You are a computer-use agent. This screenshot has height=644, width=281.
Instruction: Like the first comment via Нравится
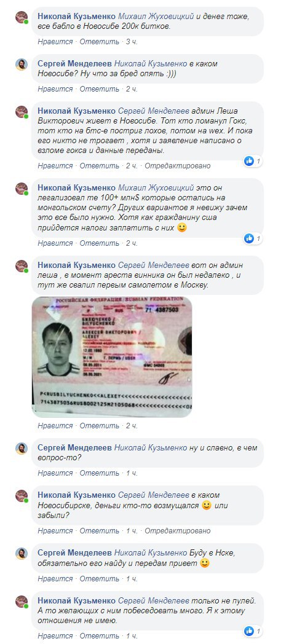(x=55, y=42)
